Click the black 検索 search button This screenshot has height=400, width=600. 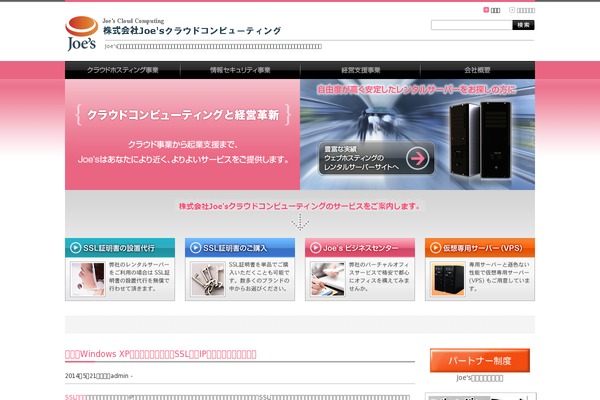pos(523,25)
